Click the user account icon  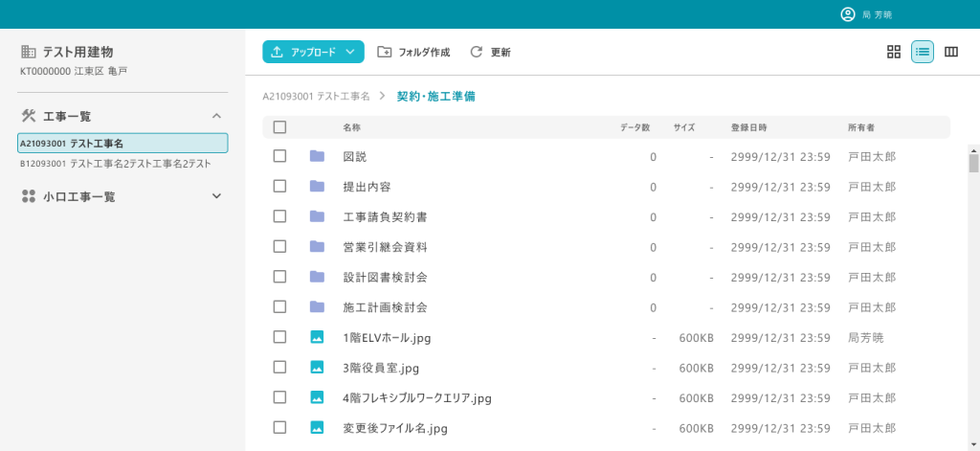click(847, 14)
